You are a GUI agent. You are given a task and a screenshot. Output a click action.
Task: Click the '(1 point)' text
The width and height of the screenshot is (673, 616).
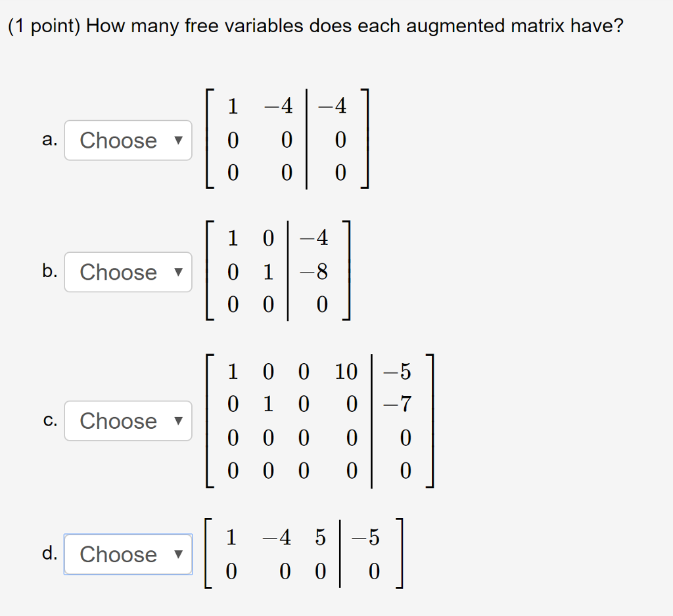pyautogui.click(x=44, y=26)
